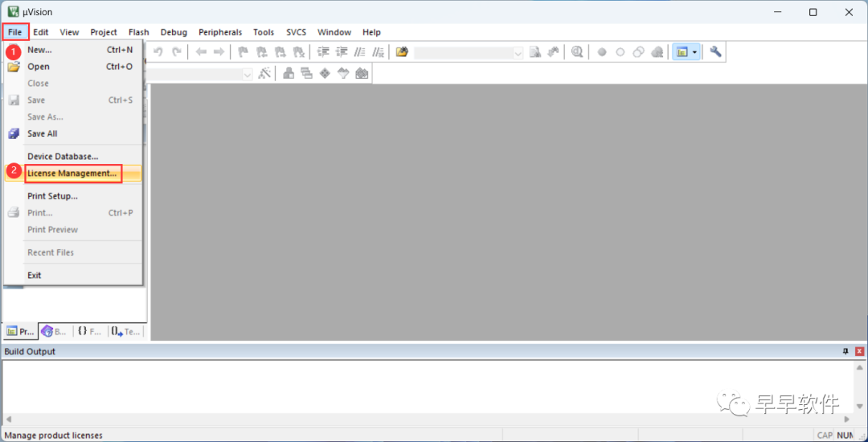This screenshot has height=442, width=868.
Task: Click the green diamond Run-Time Environment icon
Action: tap(325, 74)
